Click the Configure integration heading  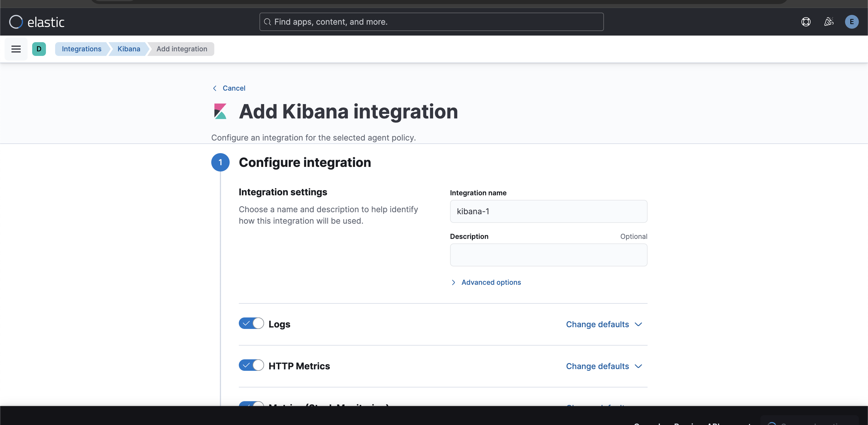pyautogui.click(x=305, y=163)
